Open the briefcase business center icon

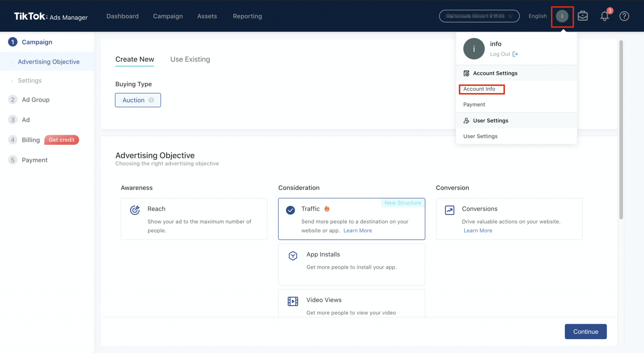coord(582,16)
